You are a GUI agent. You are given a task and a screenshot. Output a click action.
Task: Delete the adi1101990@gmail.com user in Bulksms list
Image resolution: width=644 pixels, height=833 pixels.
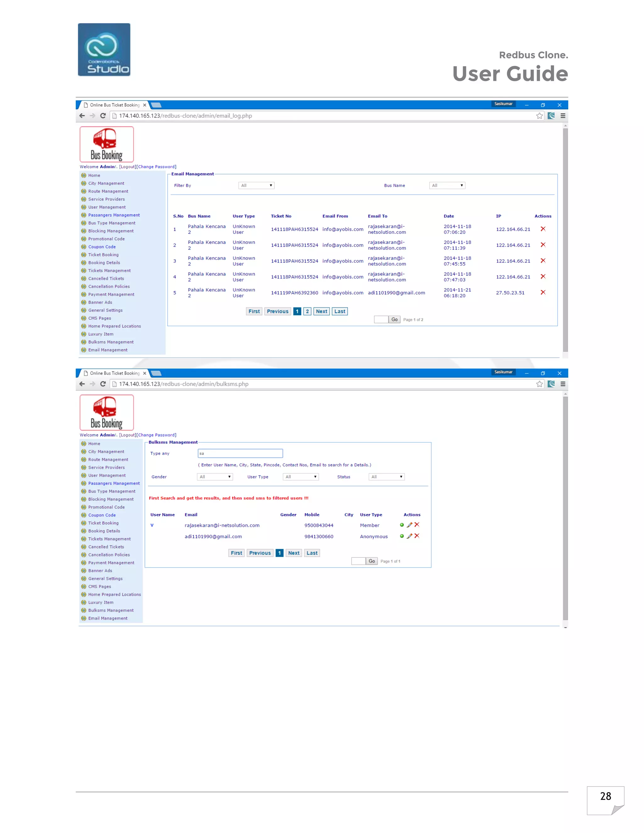[x=417, y=536]
